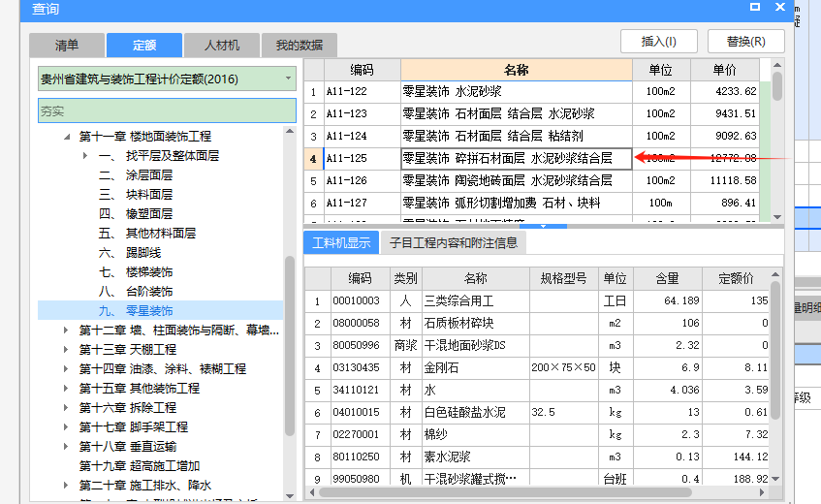Expand 第十四章 油漆、涂料、裱糊工程 node

pyautogui.click(x=66, y=369)
